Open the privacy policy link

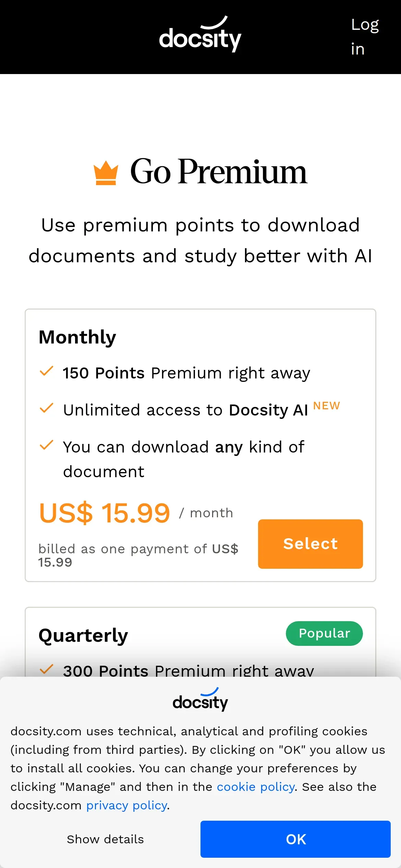point(126,805)
